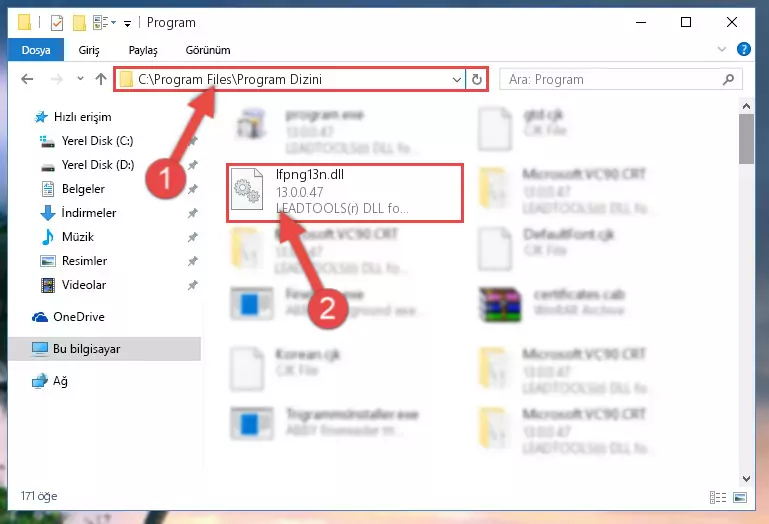Switch to the Giriş tab
The width and height of the screenshot is (769, 524).
pos(89,50)
